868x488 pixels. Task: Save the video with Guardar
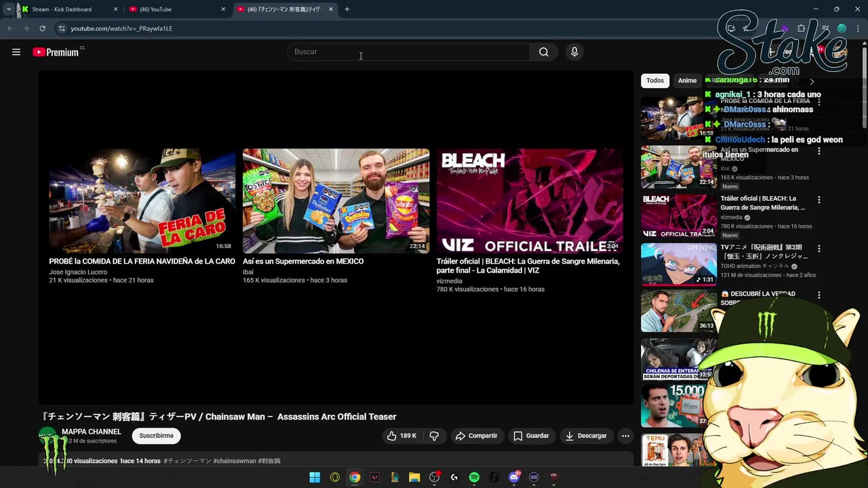coord(531,436)
